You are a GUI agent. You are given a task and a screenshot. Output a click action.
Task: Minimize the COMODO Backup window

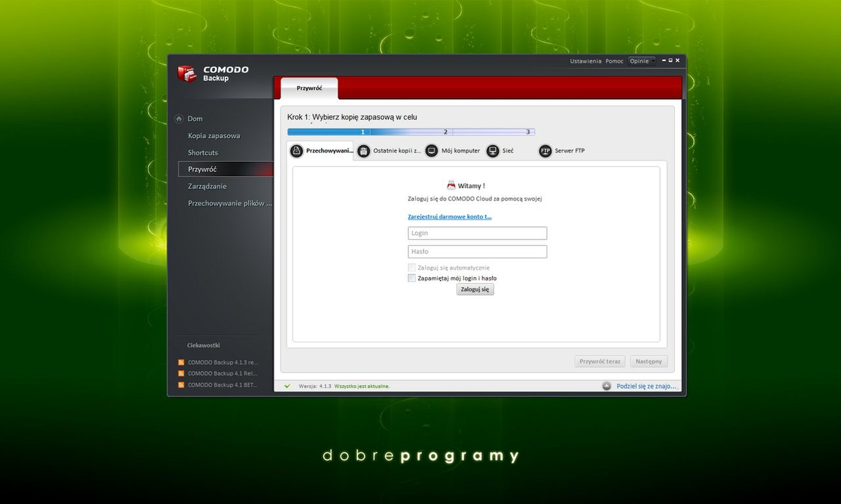click(x=664, y=60)
